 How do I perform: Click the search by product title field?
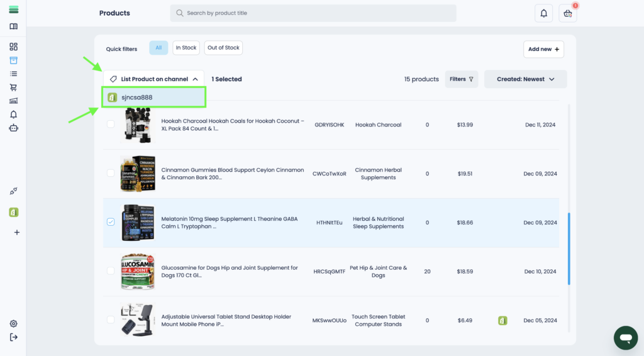313,13
